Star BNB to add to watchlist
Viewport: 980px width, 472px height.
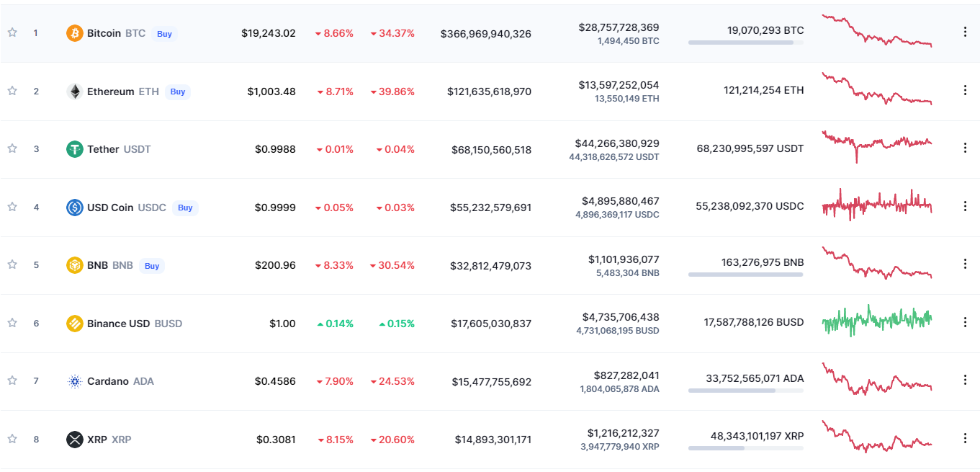point(12,264)
